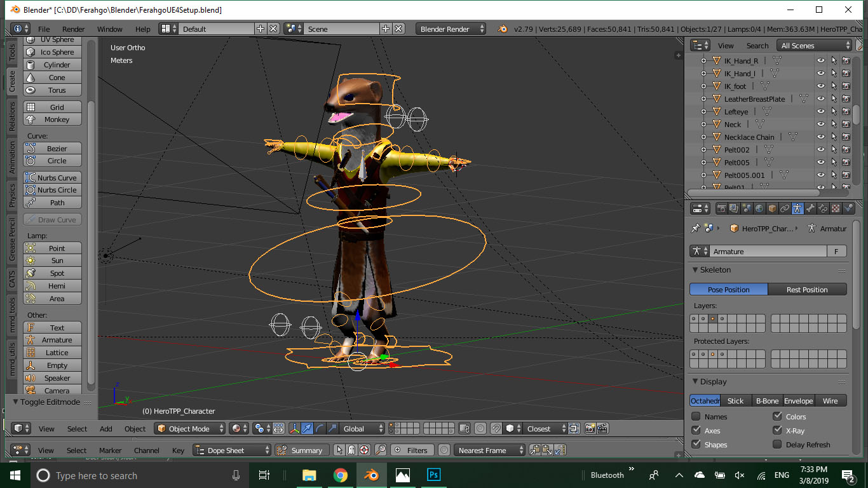Click the dope sheet Filters button
Screen dimensions: 868x488
[411, 451]
